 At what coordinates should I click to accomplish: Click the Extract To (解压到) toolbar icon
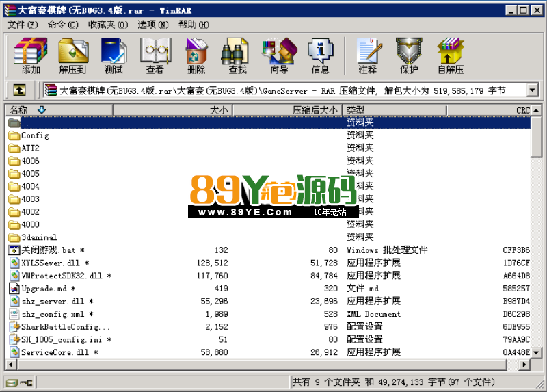tap(72, 56)
